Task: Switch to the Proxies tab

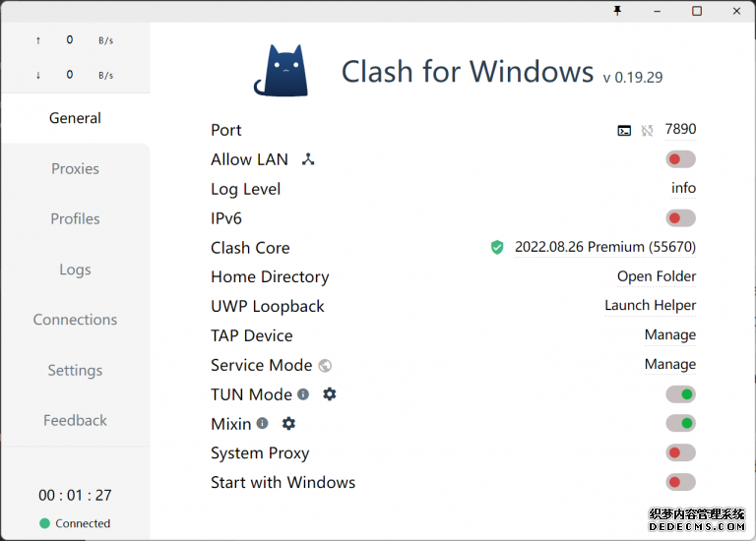Action: (x=75, y=168)
